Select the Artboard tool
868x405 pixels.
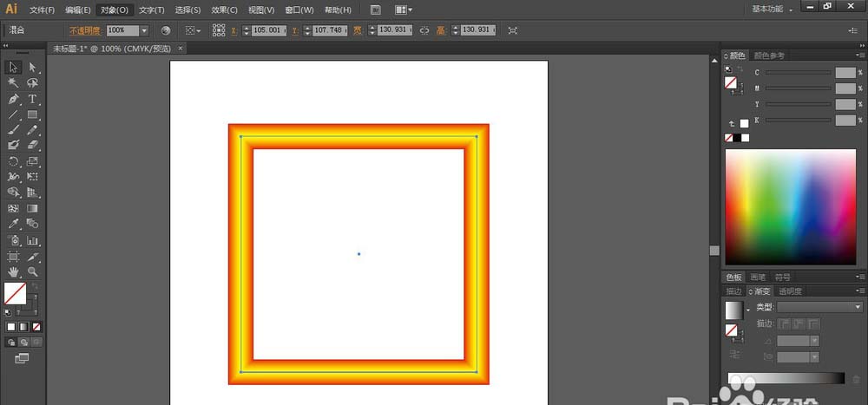tap(14, 257)
